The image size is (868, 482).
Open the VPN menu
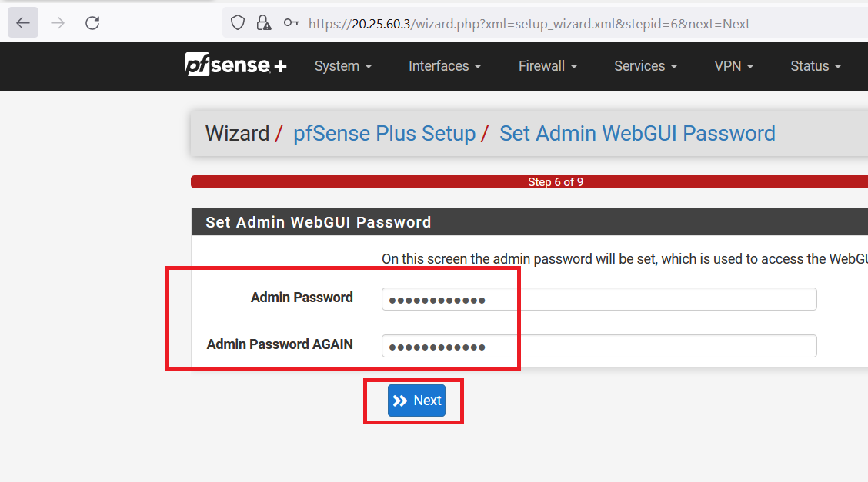click(x=733, y=66)
